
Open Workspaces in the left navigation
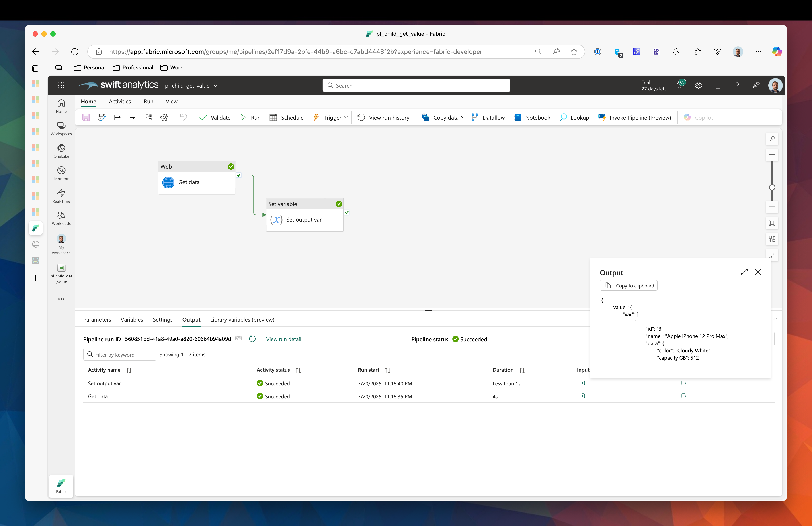pos(61,129)
